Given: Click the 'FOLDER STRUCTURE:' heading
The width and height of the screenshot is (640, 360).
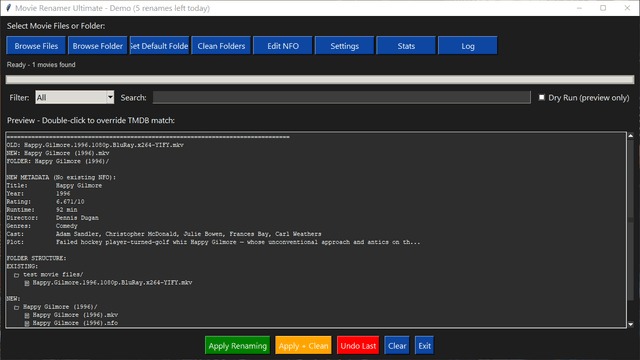Looking at the screenshot, I should tap(36, 258).
